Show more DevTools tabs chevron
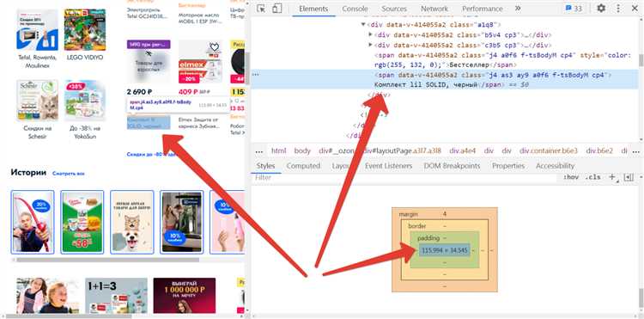 518,9
